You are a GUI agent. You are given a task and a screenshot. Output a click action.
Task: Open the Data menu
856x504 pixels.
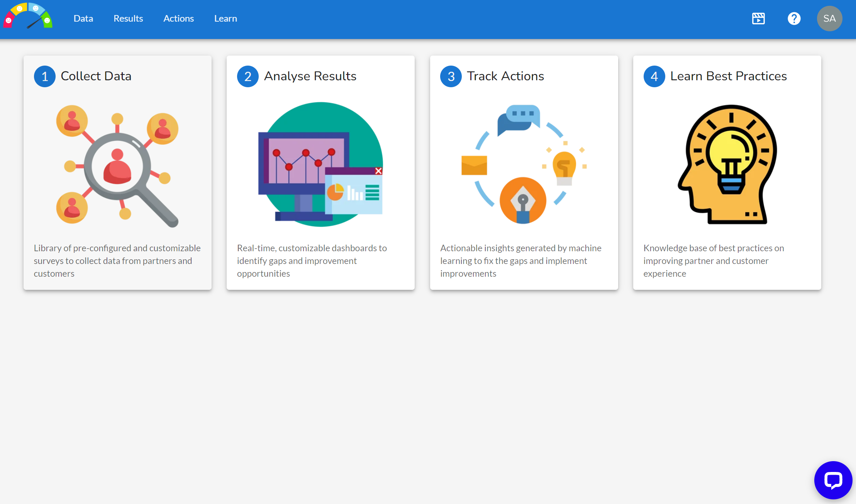(x=83, y=19)
